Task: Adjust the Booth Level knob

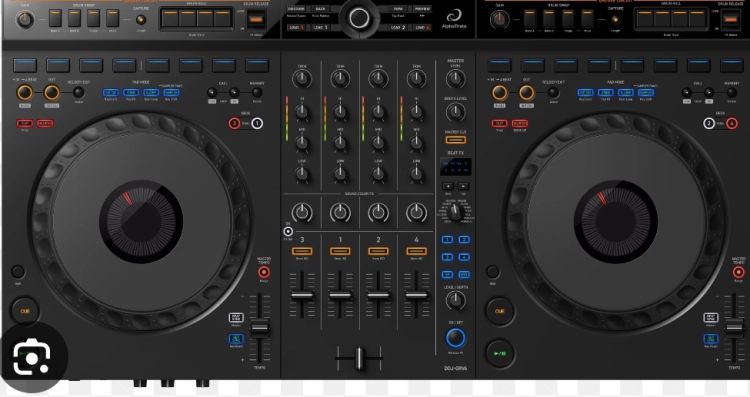Action: tap(455, 112)
